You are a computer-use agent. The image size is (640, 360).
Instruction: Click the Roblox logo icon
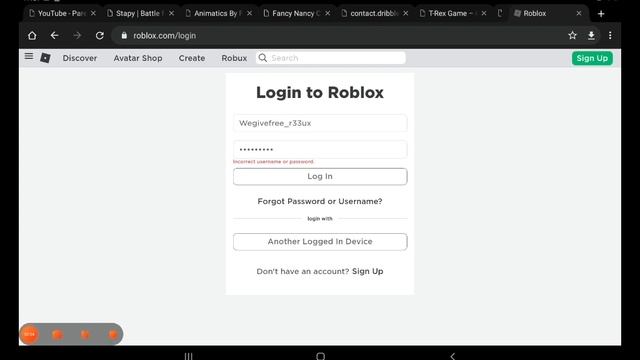pyautogui.click(x=45, y=58)
